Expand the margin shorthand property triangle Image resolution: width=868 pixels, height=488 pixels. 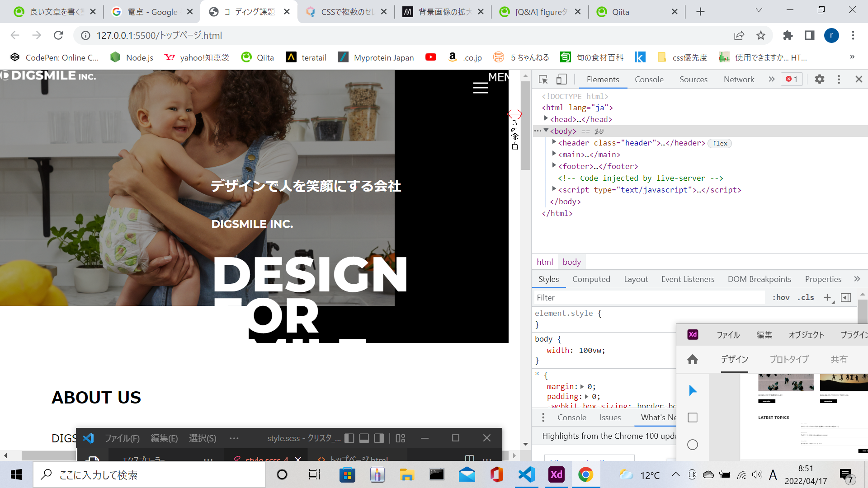pos(582,387)
